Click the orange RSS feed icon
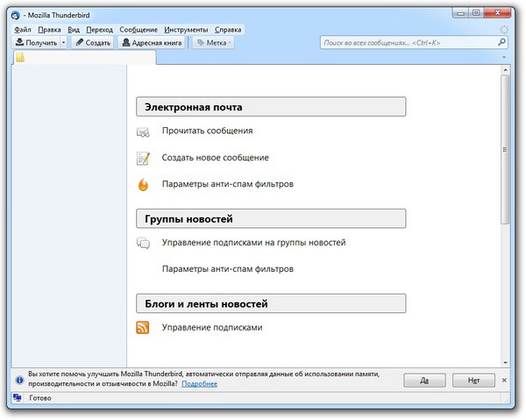 143,328
